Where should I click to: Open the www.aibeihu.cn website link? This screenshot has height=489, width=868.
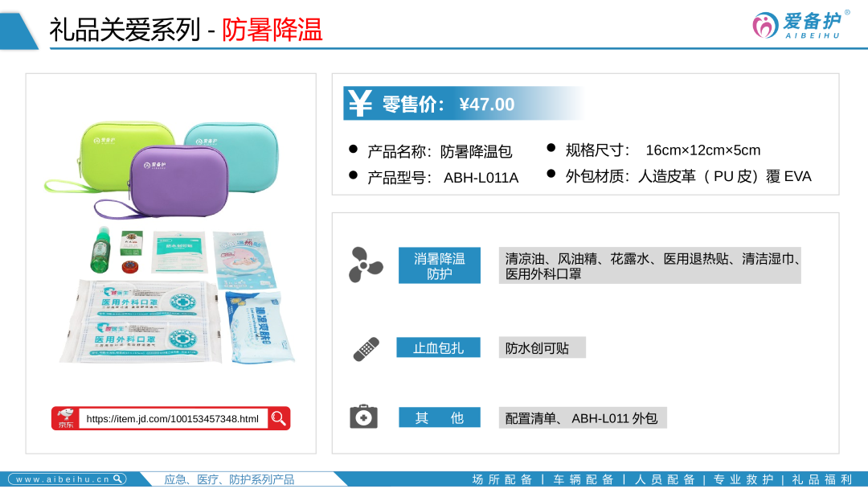click(x=67, y=479)
